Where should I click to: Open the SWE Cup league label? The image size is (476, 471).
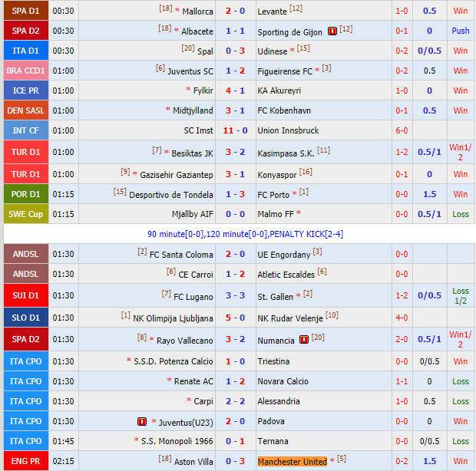coord(26,214)
